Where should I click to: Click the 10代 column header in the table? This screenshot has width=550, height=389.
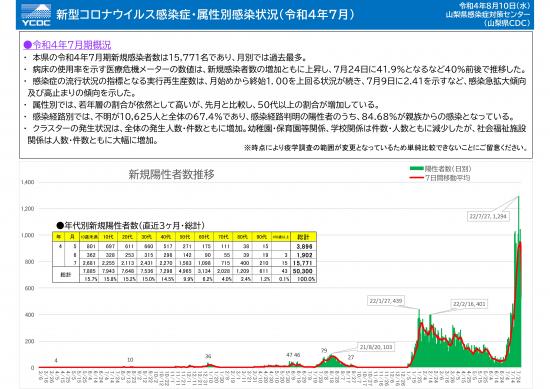[108, 237]
